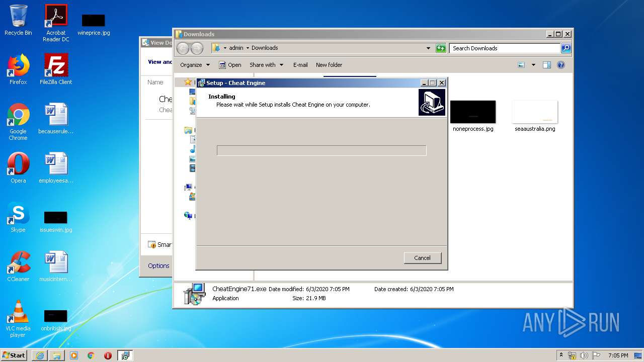Open the Opera taskbar icon
Viewport: 644px width, 362px height.
108,355
